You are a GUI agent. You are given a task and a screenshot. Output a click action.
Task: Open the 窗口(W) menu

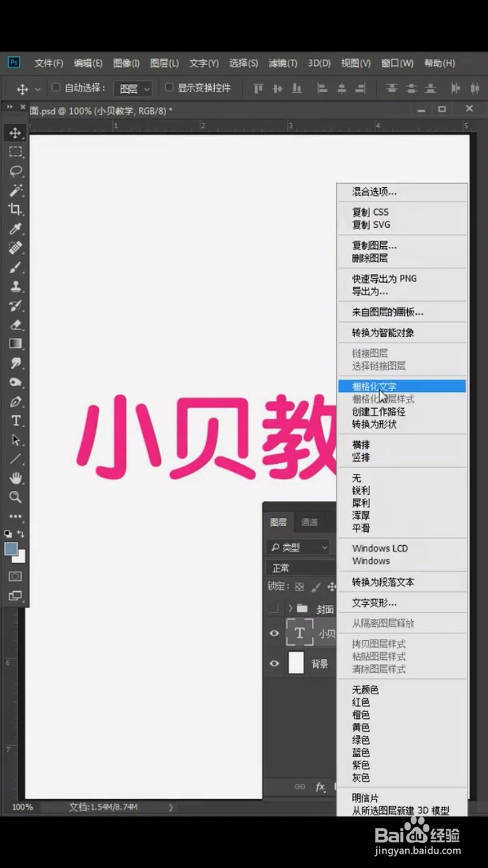(397, 63)
